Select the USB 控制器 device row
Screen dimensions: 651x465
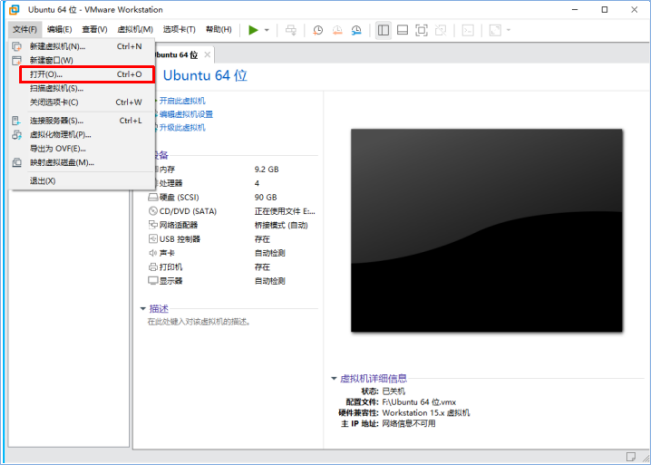click(x=233, y=239)
